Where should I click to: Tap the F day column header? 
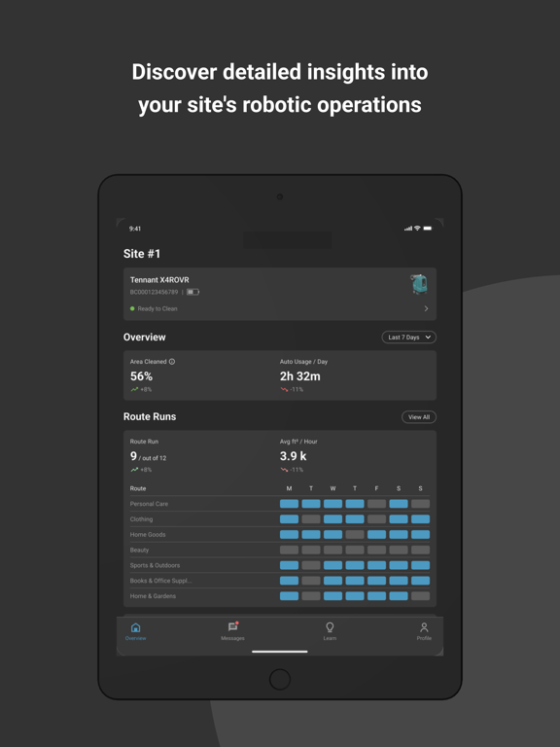coord(376,488)
